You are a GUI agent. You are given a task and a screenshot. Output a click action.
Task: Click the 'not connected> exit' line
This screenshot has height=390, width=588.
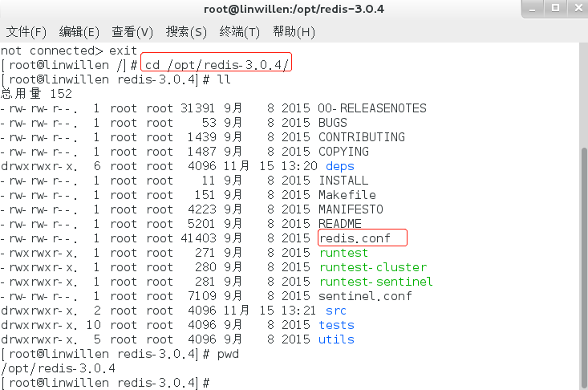(69, 51)
